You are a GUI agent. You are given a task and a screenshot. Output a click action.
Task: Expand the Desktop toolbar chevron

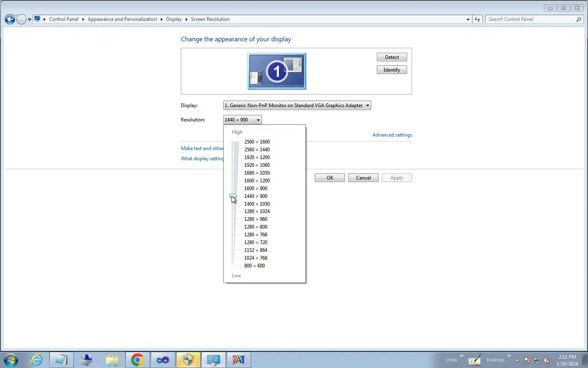(509, 356)
